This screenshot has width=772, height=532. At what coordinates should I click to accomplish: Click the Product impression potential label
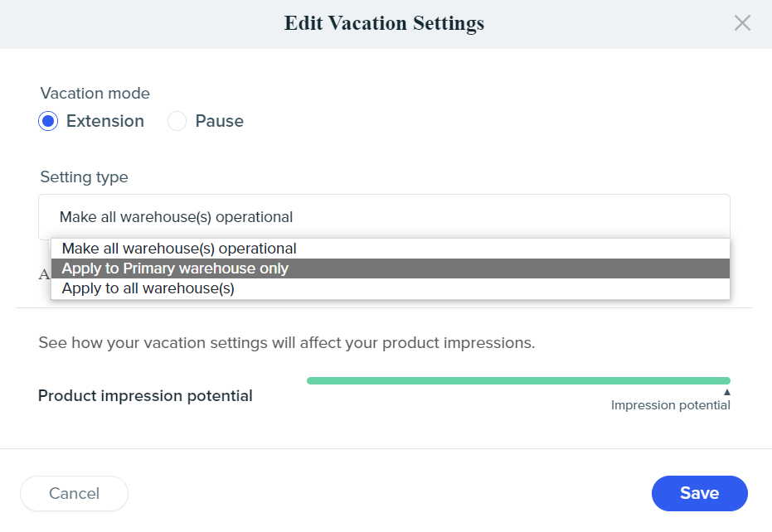click(145, 396)
